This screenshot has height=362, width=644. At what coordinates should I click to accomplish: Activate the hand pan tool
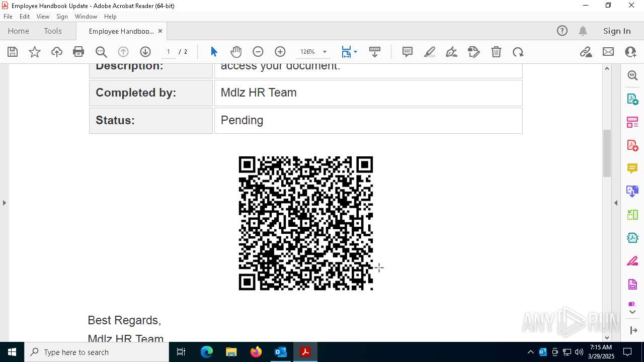click(x=236, y=52)
